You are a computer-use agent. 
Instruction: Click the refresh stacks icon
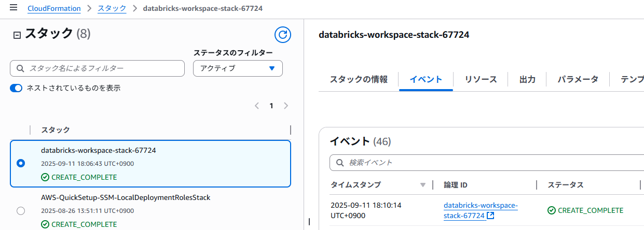tap(282, 35)
